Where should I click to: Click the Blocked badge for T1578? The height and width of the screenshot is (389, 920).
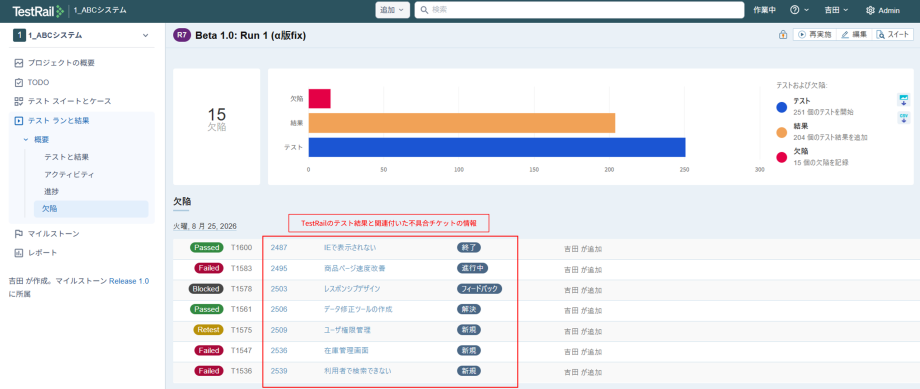[x=206, y=289]
